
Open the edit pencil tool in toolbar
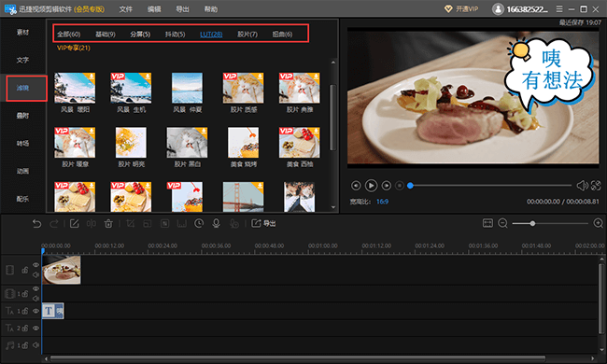pyautogui.click(x=74, y=223)
